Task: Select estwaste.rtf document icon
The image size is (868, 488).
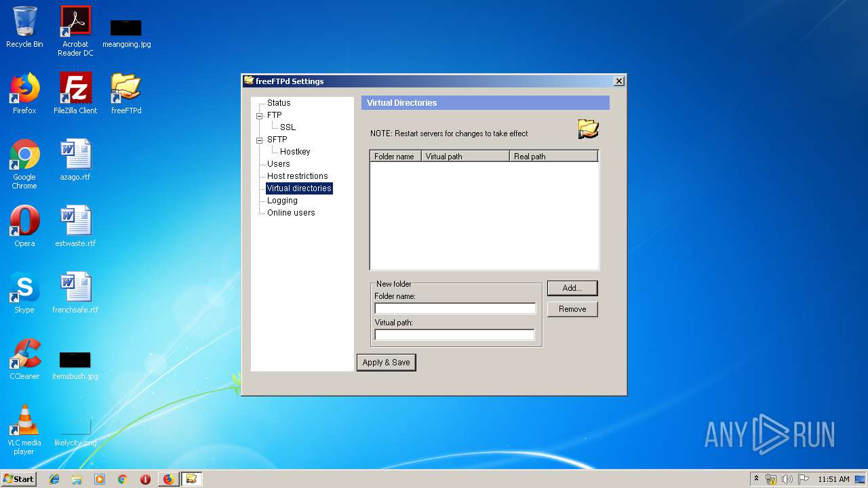Action: [75, 226]
